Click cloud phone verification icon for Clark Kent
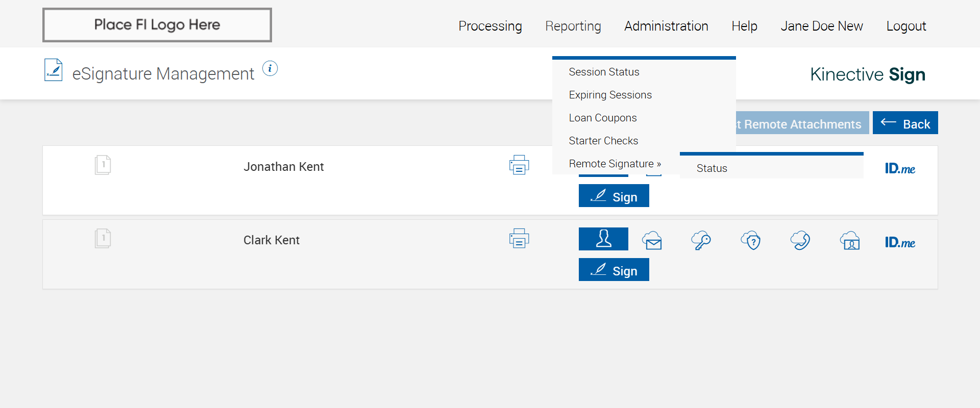 click(x=800, y=240)
